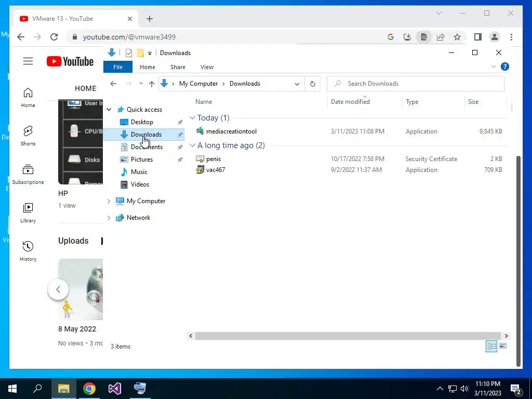Select the HOME tab on YouTube channel

(86, 88)
